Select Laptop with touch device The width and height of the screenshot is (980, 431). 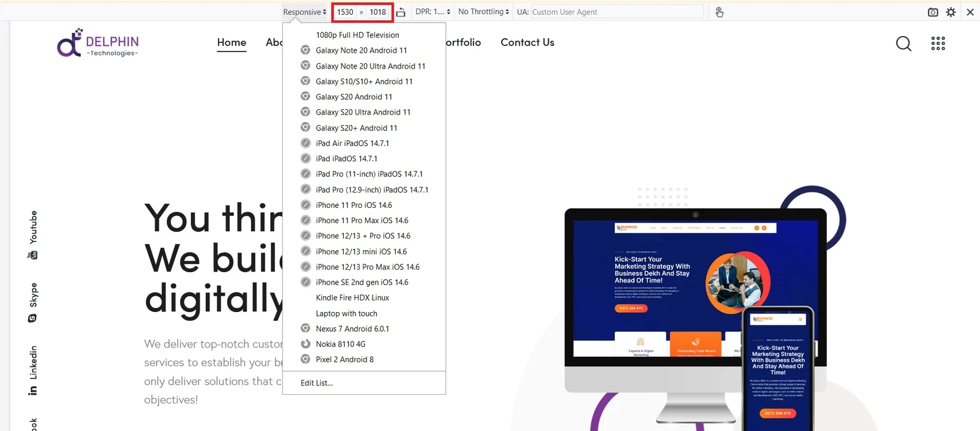click(x=364, y=314)
